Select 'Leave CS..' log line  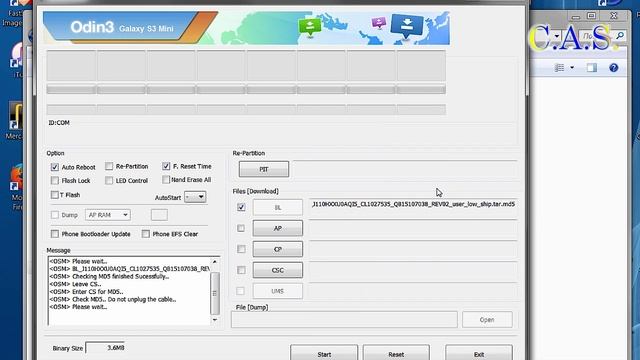coord(75,284)
